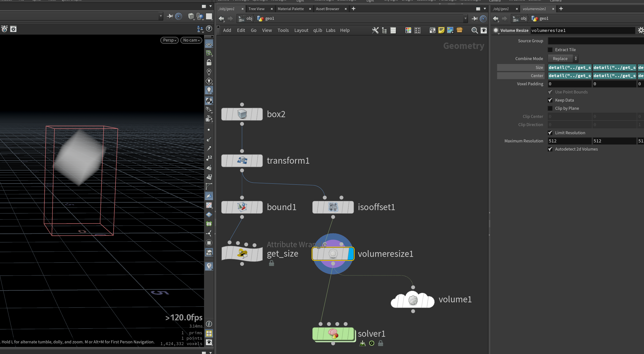Open the Tools menu in network editor
This screenshot has height=354, width=644.
pyautogui.click(x=283, y=30)
